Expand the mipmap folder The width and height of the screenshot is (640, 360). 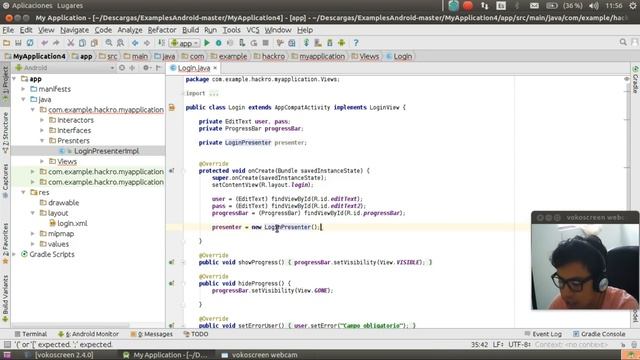tap(33, 233)
